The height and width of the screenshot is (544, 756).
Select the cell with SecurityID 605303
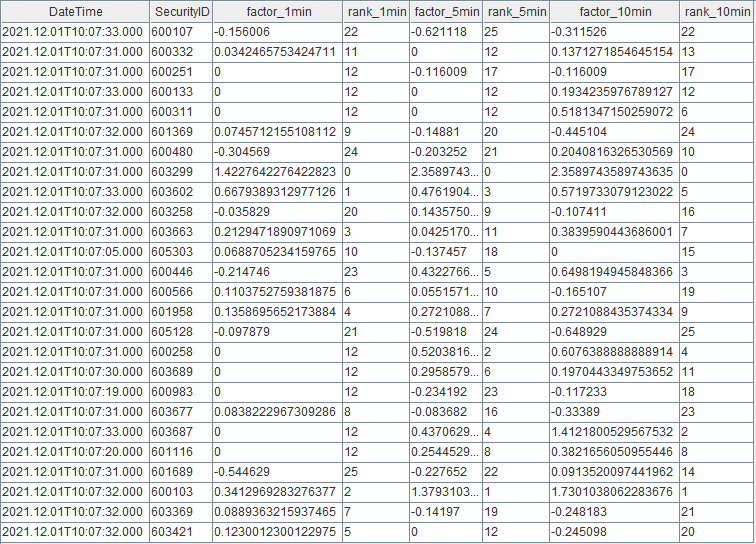(173, 252)
